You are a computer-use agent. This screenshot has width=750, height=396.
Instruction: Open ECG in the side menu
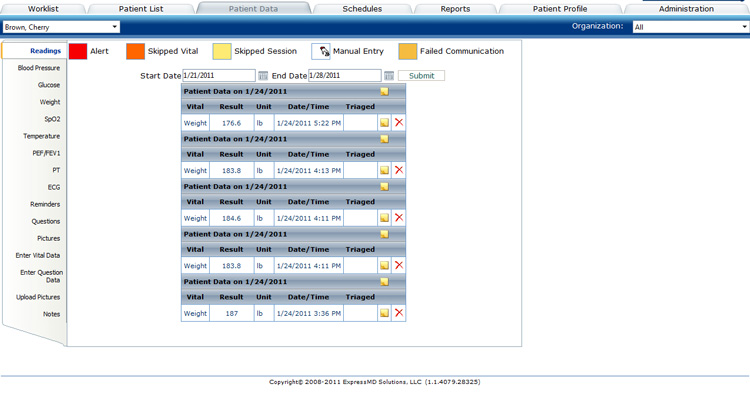click(x=54, y=187)
